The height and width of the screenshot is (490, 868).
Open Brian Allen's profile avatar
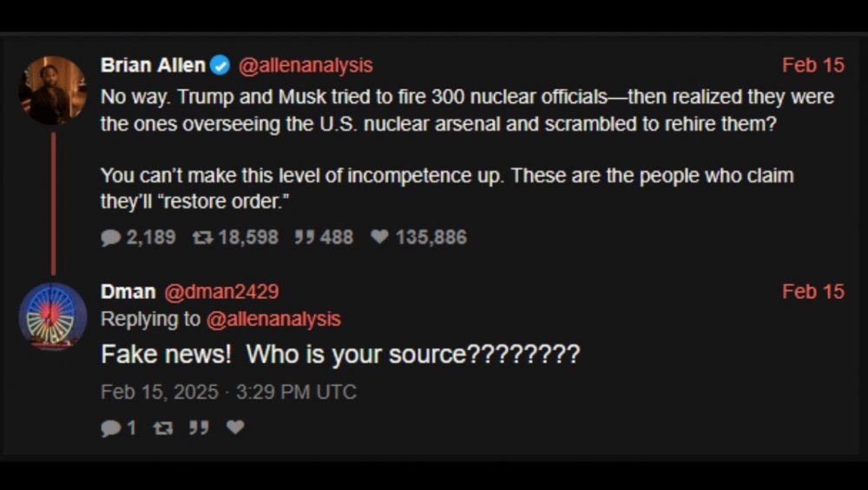tap(52, 90)
